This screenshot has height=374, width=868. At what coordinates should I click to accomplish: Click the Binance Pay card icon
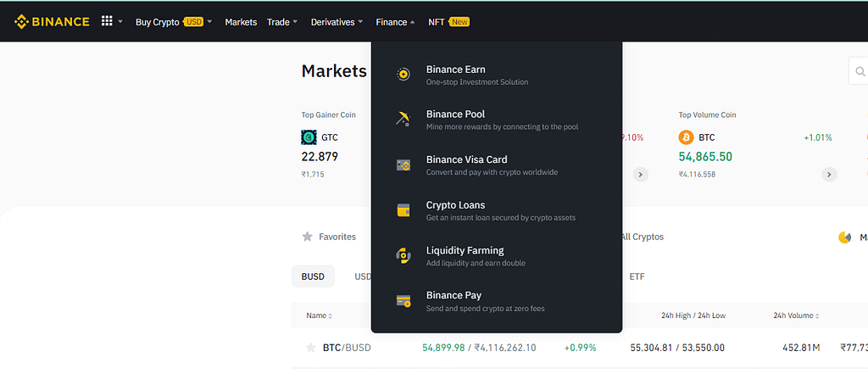(x=403, y=301)
